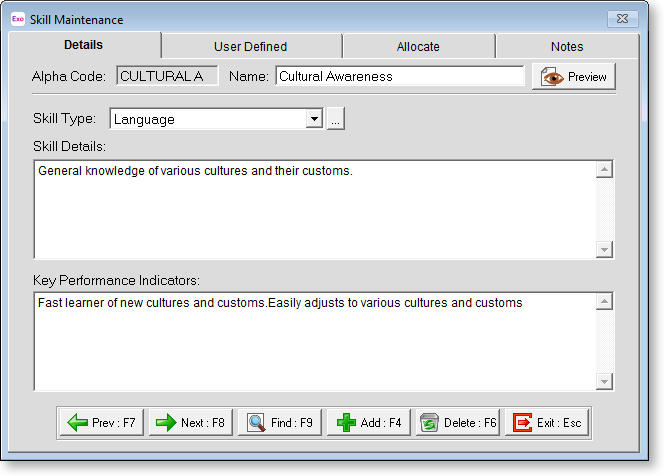Screen dimensions: 664x476
Task: Click the Alpha Code field
Action: point(167,76)
